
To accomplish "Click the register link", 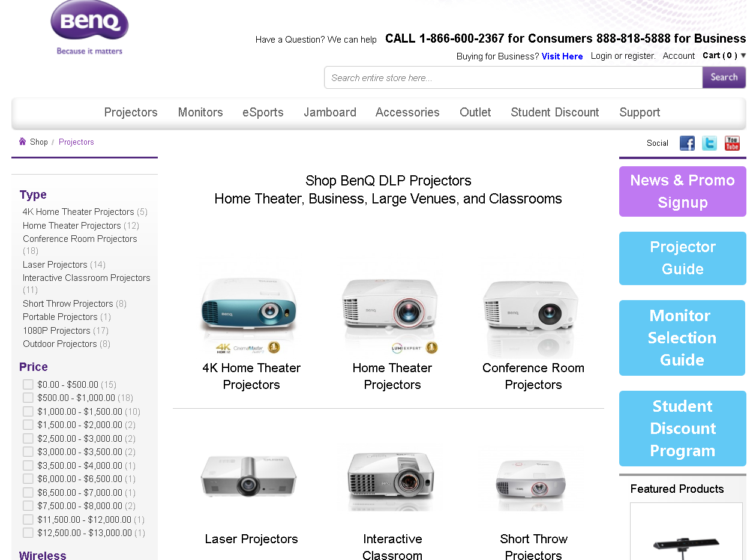I will point(639,56).
